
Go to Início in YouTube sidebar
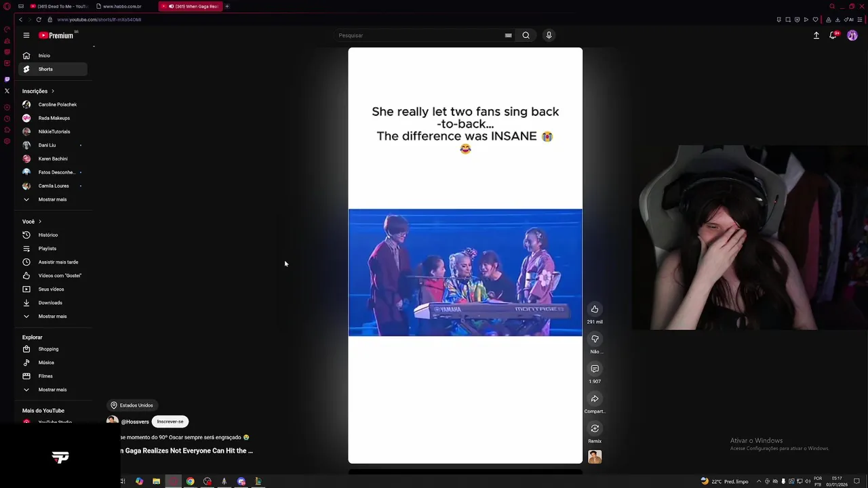click(x=53, y=56)
